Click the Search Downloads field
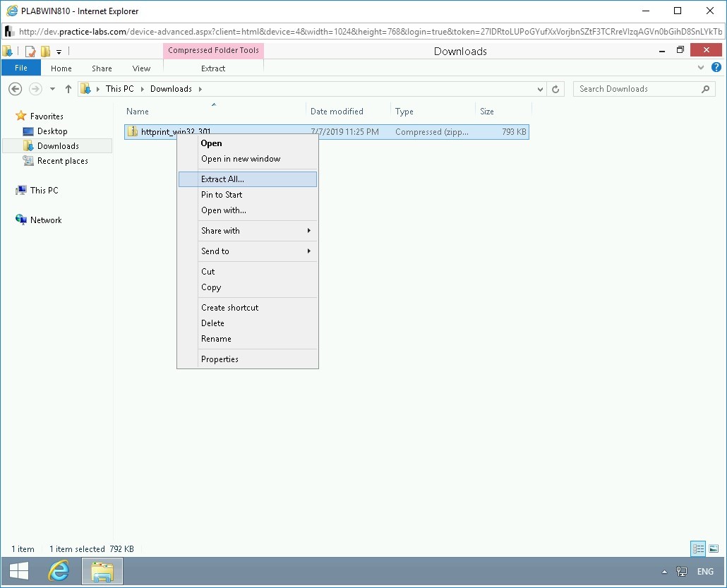Image resolution: width=727 pixels, height=588 pixels. (635, 89)
